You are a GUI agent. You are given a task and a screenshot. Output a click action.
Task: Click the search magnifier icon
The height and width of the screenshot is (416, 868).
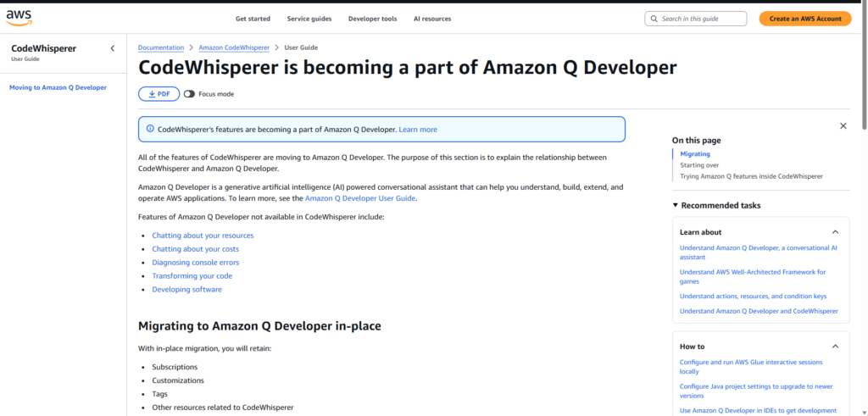654,19
